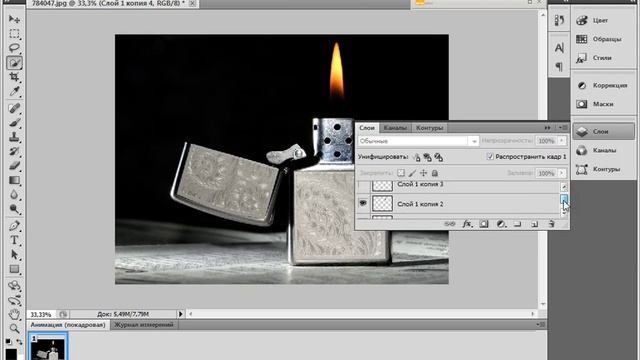This screenshot has height=360, width=640.
Task: Uncheck Распространить кадр 1 checkbox
Action: click(490, 157)
